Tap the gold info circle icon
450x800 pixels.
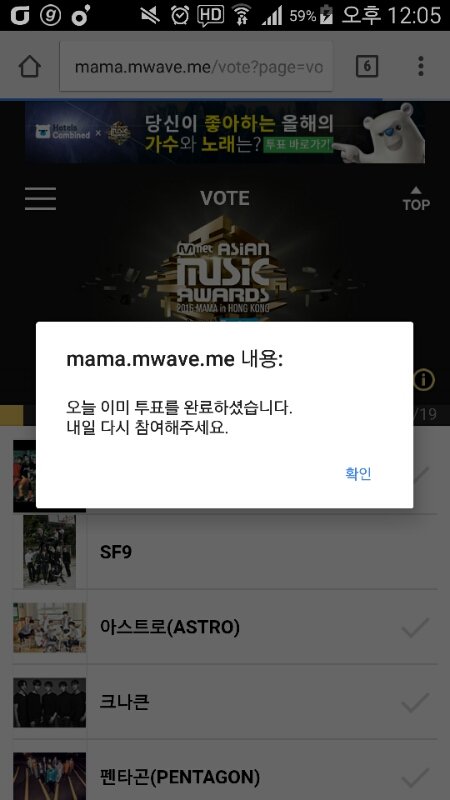(x=423, y=380)
